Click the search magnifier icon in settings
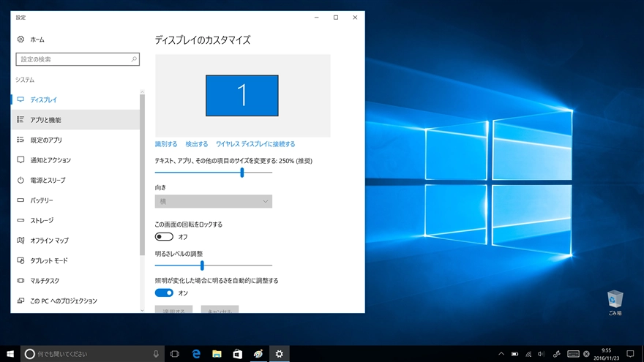The height and width of the screenshot is (362, 644). coord(134,59)
